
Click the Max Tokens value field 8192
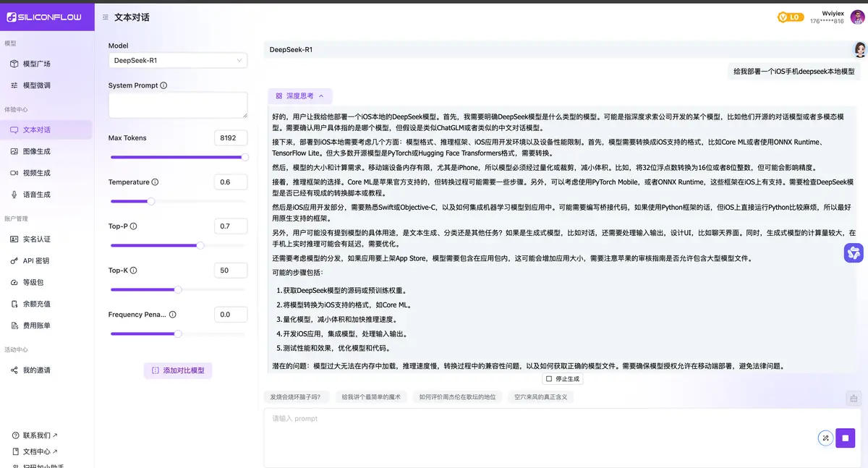(231, 138)
